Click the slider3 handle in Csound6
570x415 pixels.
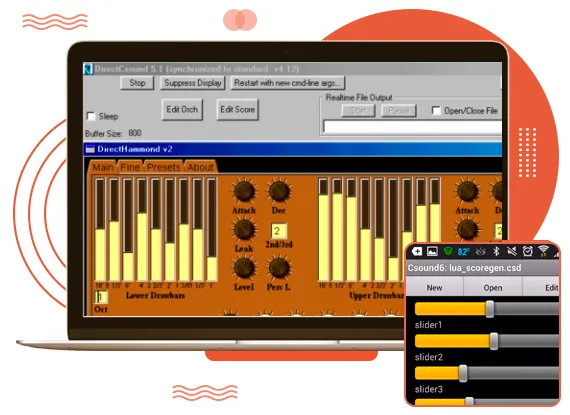coord(463,373)
